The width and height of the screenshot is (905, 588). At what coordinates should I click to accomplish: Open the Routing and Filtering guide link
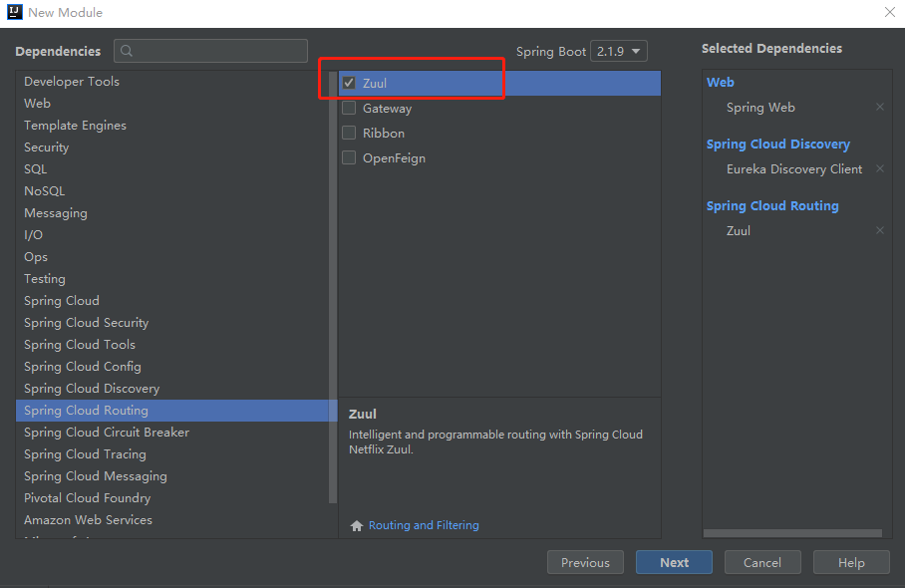click(424, 525)
